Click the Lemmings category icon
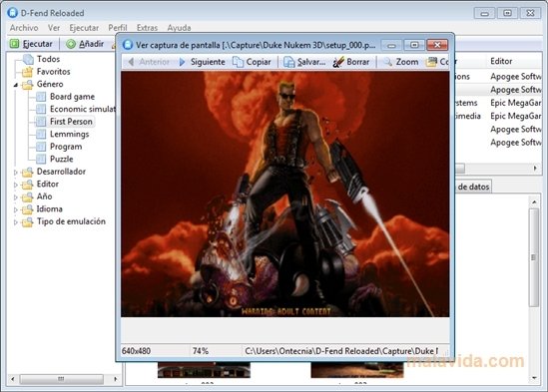 [x=41, y=135]
